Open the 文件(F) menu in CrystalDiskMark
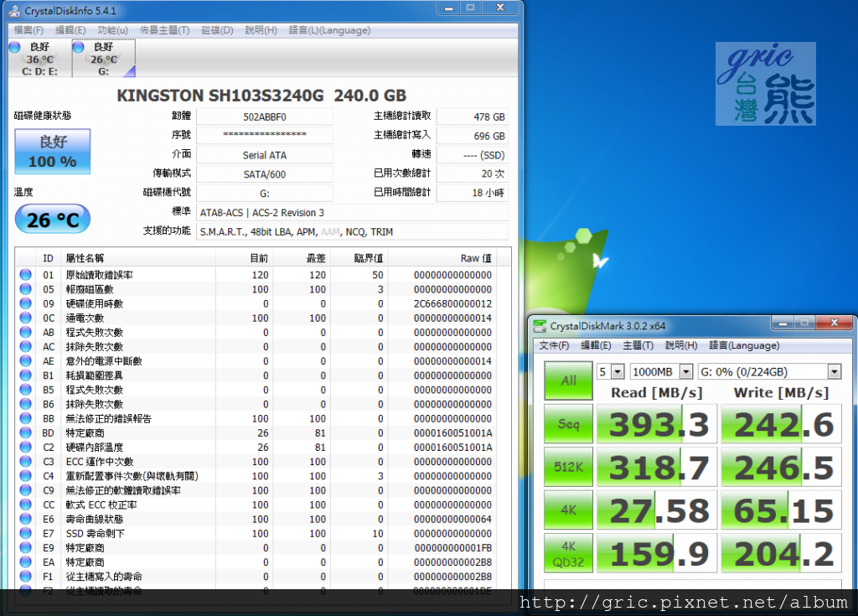This screenshot has width=858, height=616. click(x=555, y=345)
